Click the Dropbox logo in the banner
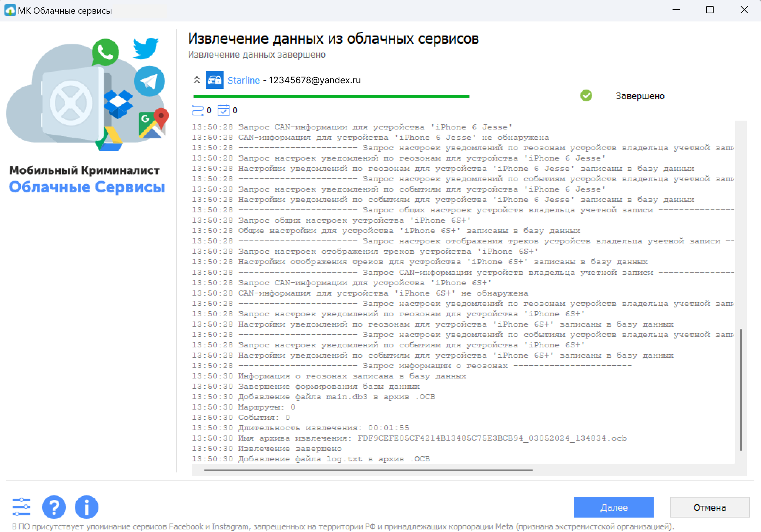The image size is (761, 532). point(118,104)
